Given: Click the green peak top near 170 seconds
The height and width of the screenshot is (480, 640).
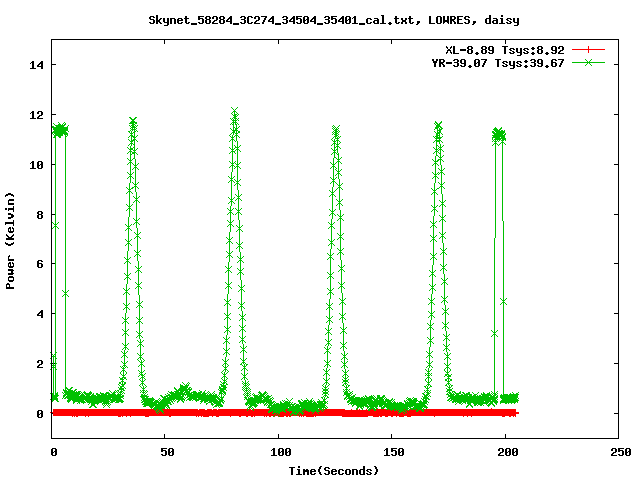Looking at the screenshot, I should point(438,126).
